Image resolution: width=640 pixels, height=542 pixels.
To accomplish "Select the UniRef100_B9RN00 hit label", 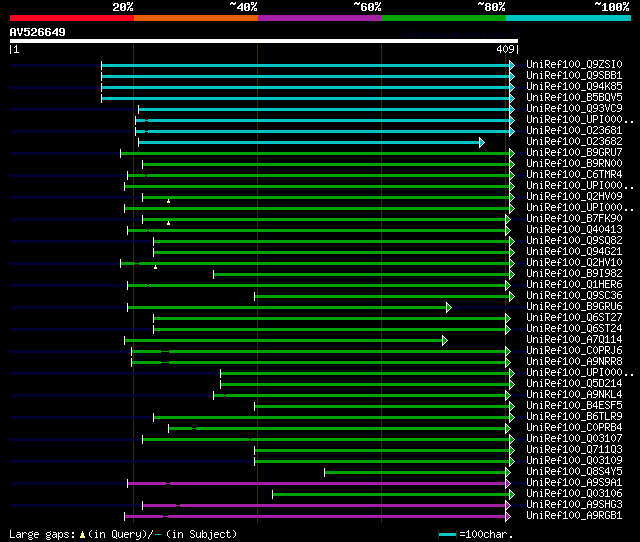I will [x=574, y=164].
